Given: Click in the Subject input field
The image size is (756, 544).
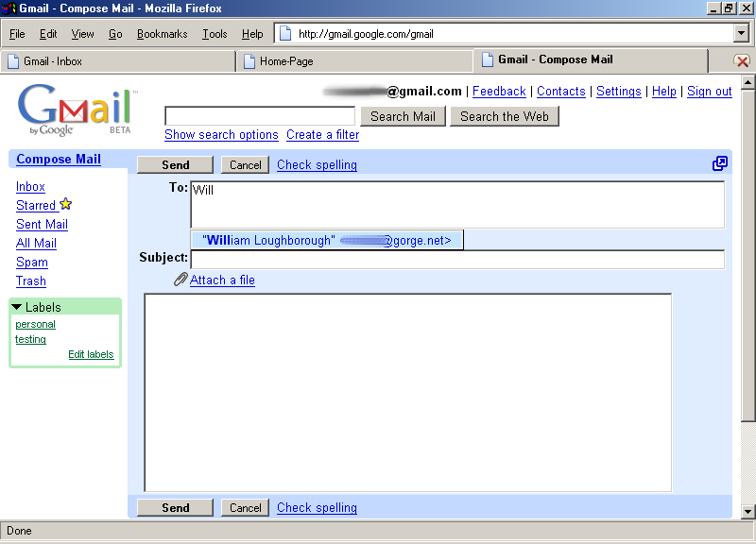Looking at the screenshot, I should pyautogui.click(x=457, y=260).
